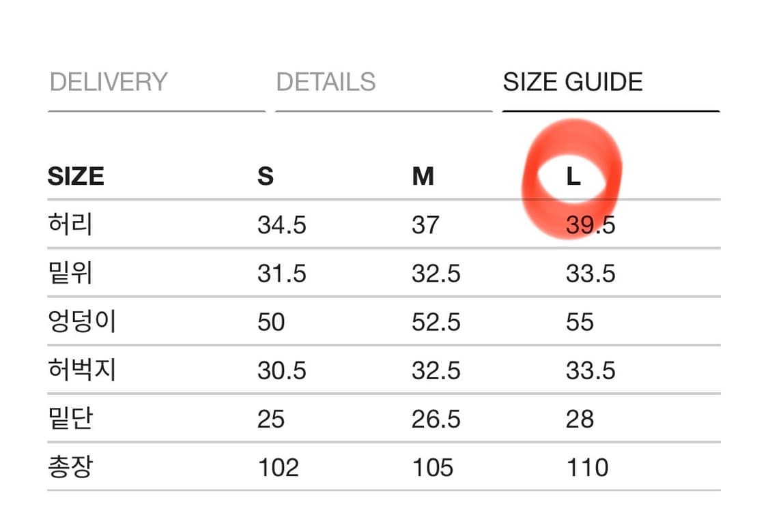
Task: Click the circled L size header
Action: coord(573,177)
